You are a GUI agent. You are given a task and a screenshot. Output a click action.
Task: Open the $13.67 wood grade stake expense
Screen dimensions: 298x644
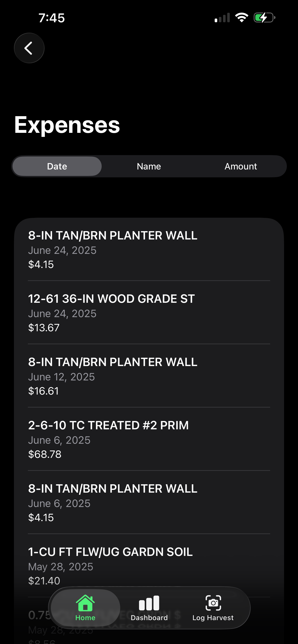click(149, 312)
